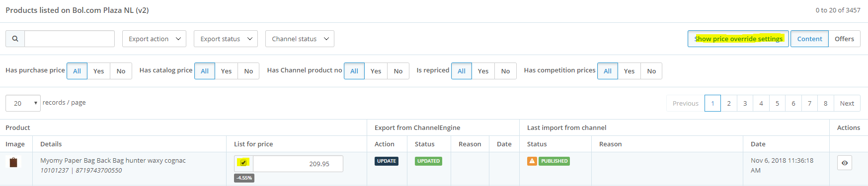The image size is (868, 186).
Task: Select All for Has catalog price
Action: pos(205,71)
